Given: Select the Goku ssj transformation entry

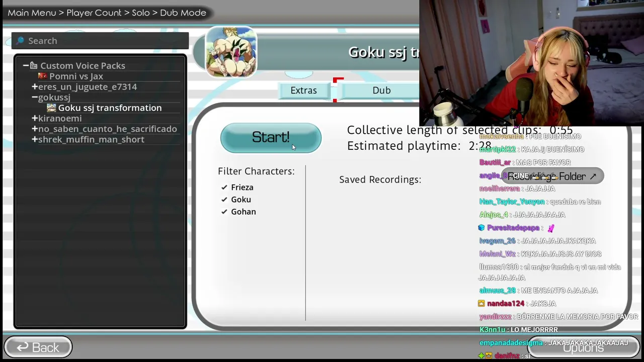Looking at the screenshot, I should [110, 108].
